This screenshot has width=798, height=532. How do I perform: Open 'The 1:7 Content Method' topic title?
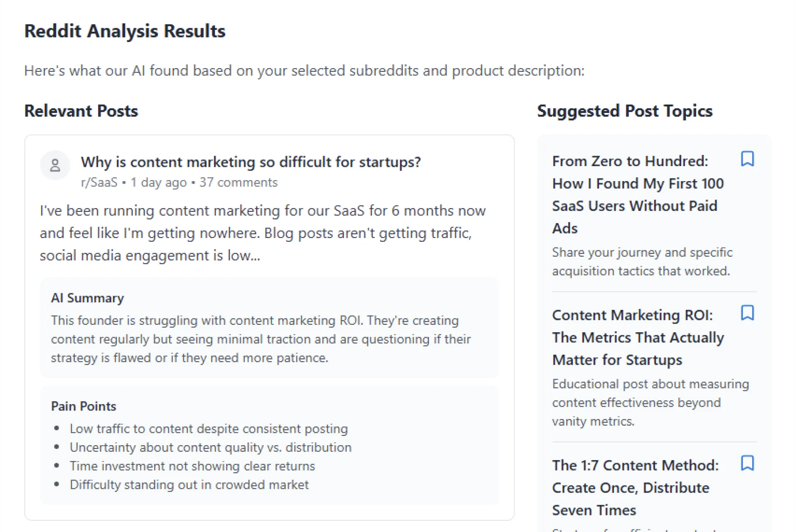(x=635, y=488)
